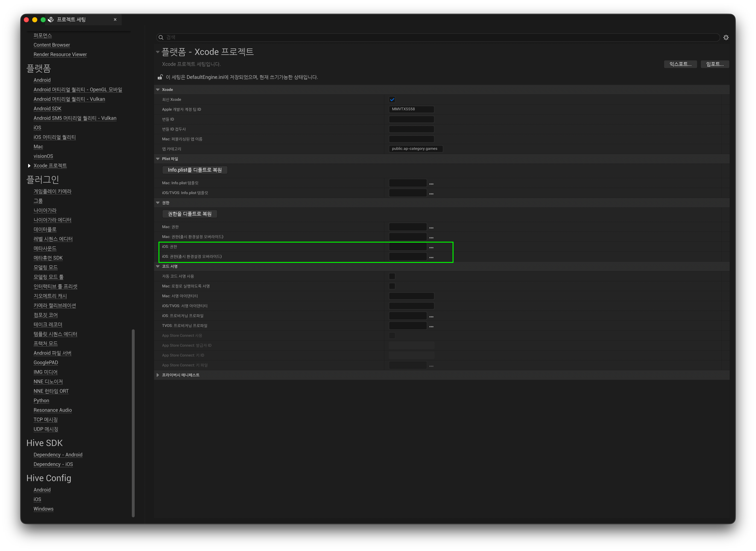The height and width of the screenshot is (551, 756).
Task: Open Hive SDK Dependency - iOS
Action: pos(53,464)
